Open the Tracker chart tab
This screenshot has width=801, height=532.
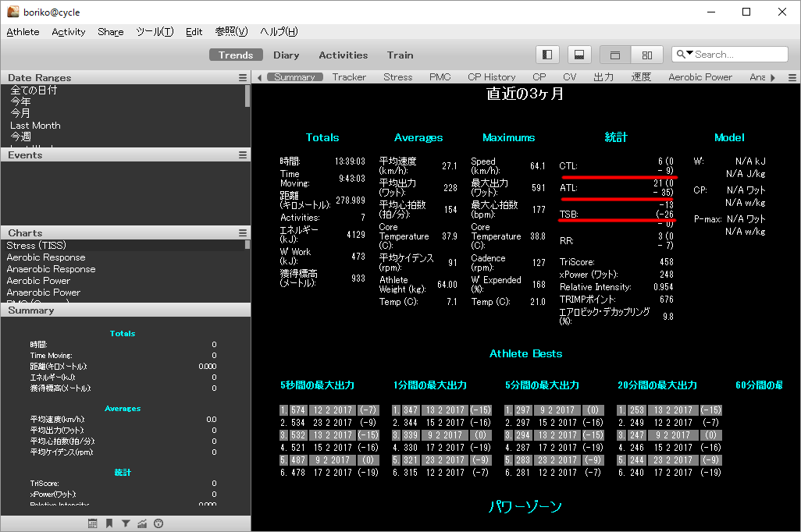(x=350, y=77)
